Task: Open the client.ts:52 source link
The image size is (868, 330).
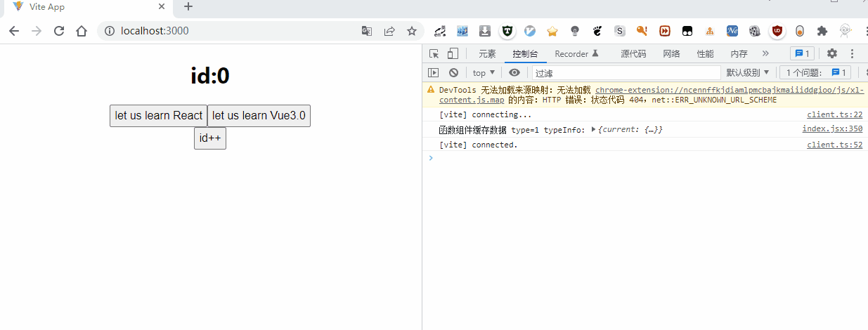Action: point(835,145)
